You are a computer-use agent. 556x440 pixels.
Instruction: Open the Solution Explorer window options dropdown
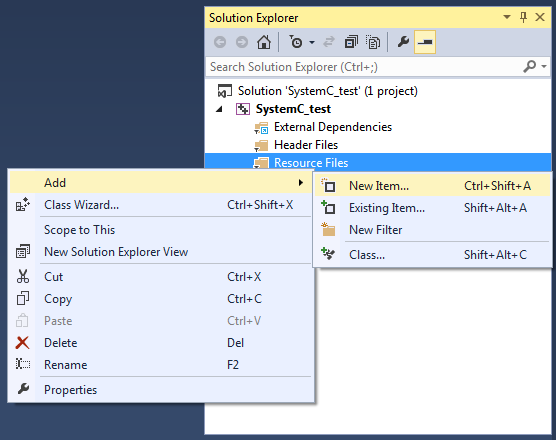(x=507, y=17)
